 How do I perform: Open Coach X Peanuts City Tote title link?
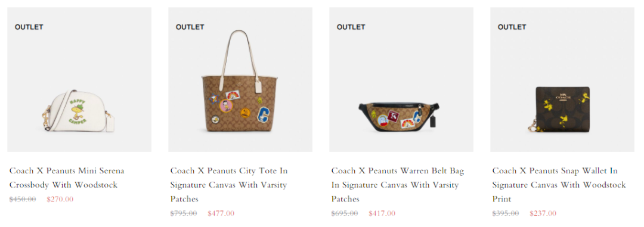point(229,185)
